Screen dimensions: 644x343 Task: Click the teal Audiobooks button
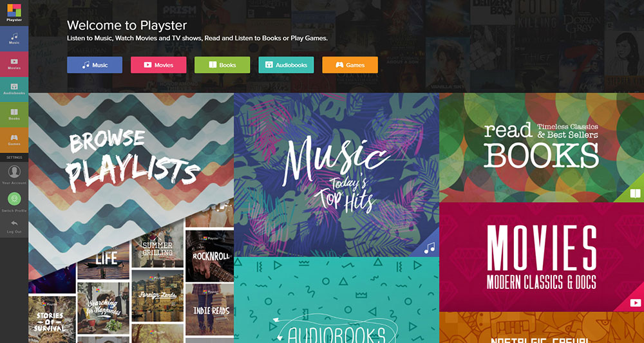pyautogui.click(x=287, y=65)
